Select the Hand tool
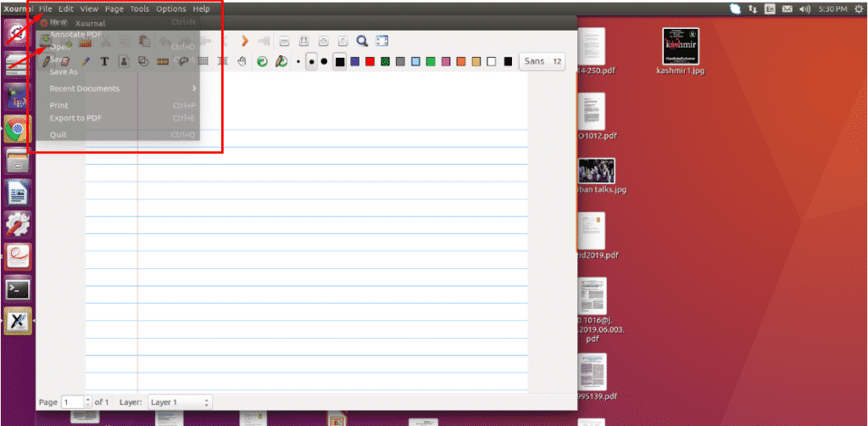 [x=242, y=61]
